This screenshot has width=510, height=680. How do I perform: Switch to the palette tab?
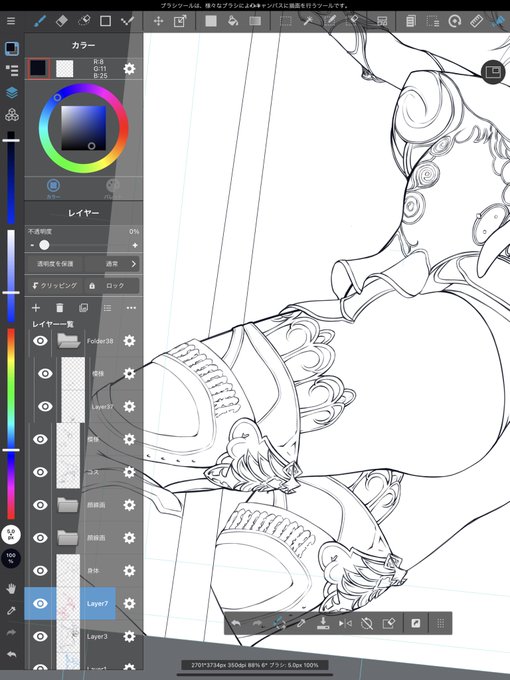(x=113, y=189)
